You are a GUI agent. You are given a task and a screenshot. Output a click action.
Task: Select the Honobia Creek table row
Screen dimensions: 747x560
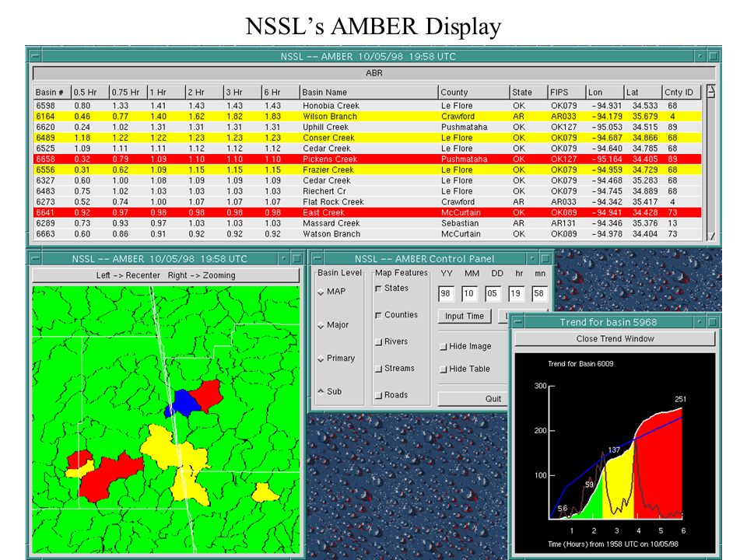pos(367,106)
